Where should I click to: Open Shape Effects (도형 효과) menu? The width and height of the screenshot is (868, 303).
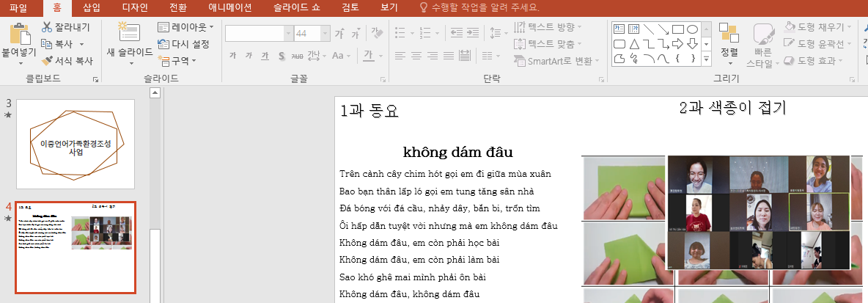click(x=814, y=60)
